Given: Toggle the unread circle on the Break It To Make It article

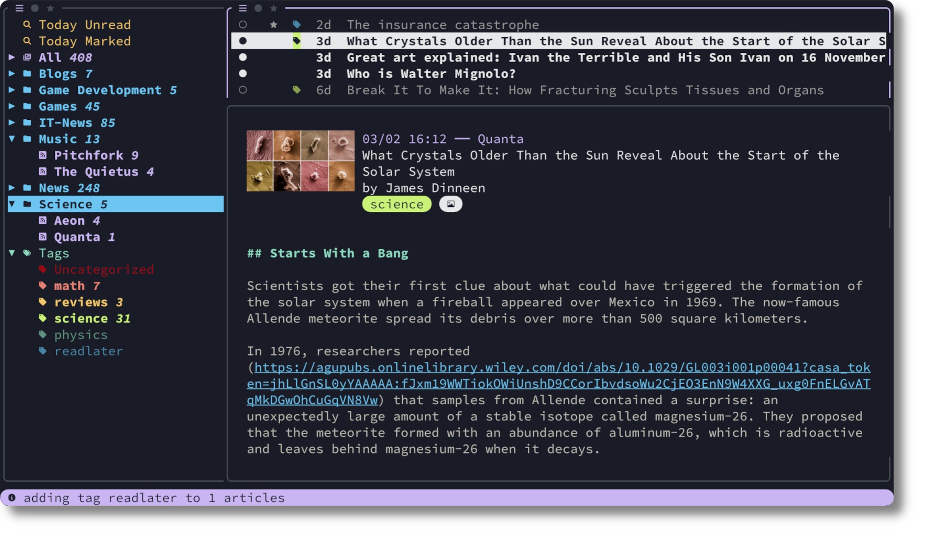Looking at the screenshot, I should (243, 90).
